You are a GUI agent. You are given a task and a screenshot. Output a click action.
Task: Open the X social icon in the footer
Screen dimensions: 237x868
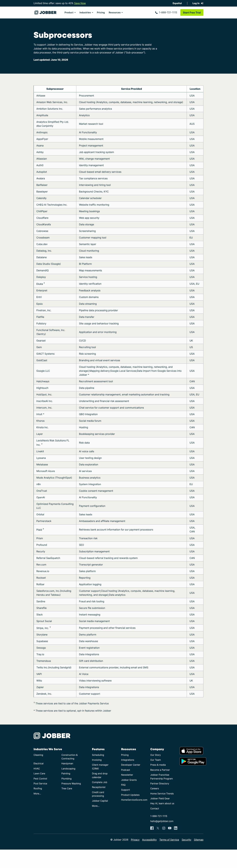point(158,828)
